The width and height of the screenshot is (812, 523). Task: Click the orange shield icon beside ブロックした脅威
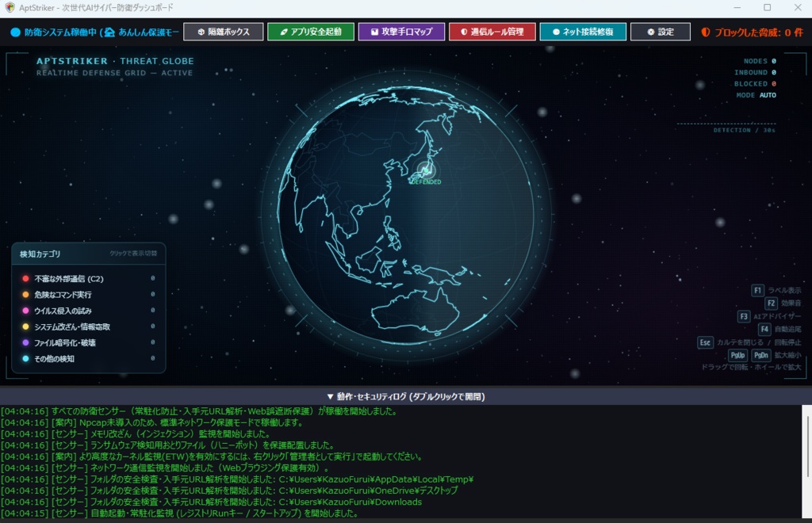(x=705, y=32)
